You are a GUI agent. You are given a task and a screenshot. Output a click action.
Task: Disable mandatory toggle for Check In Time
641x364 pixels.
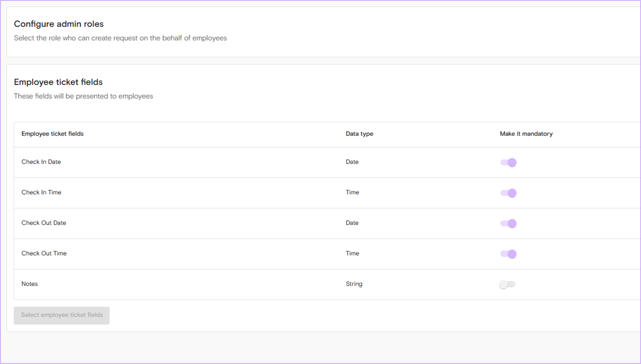[508, 193]
